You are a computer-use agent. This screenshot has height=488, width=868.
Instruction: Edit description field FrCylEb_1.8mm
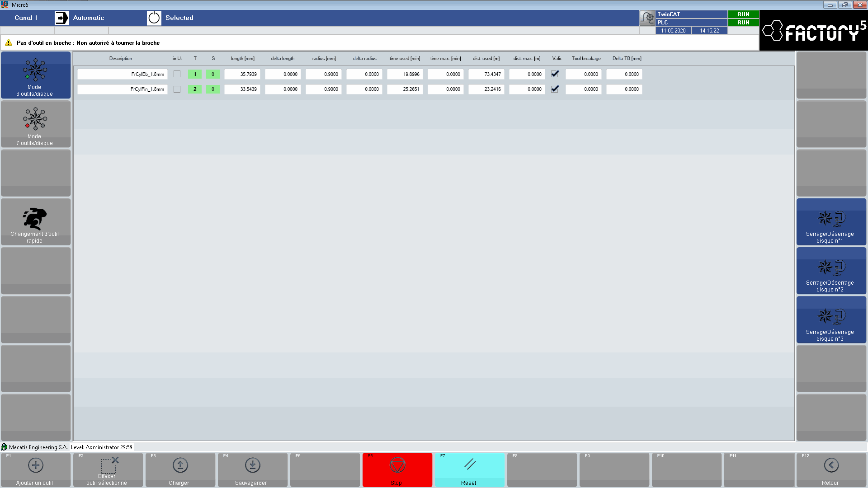click(123, 74)
